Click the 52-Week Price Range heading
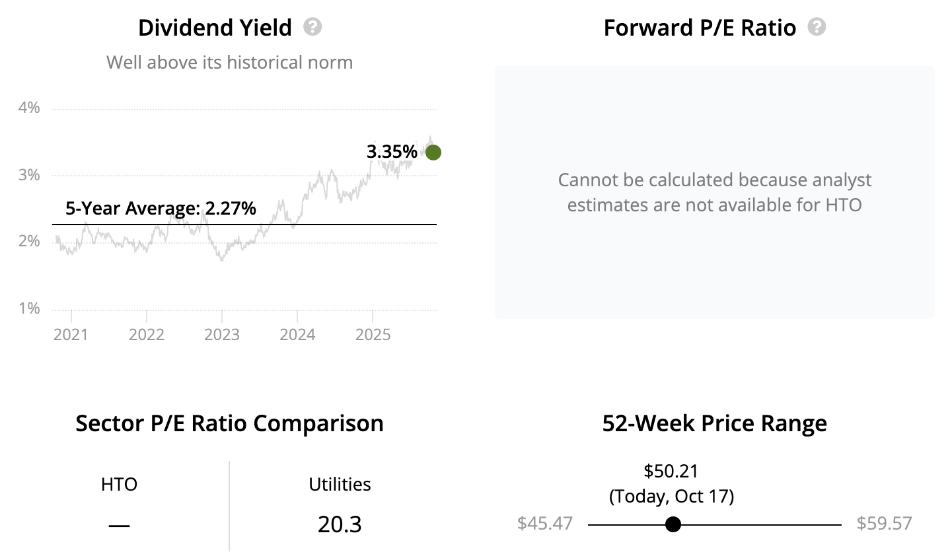Image resolution: width=950 pixels, height=560 pixels. pyautogui.click(x=714, y=423)
